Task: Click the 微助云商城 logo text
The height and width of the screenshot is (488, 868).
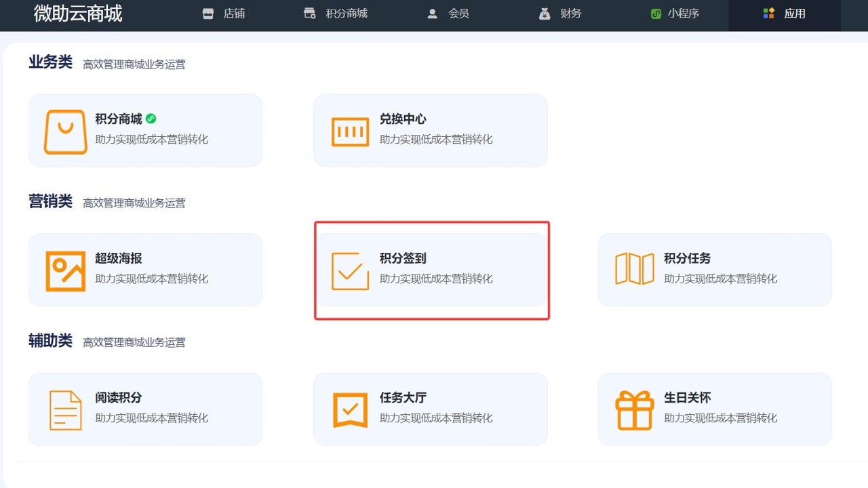Action: 78,14
